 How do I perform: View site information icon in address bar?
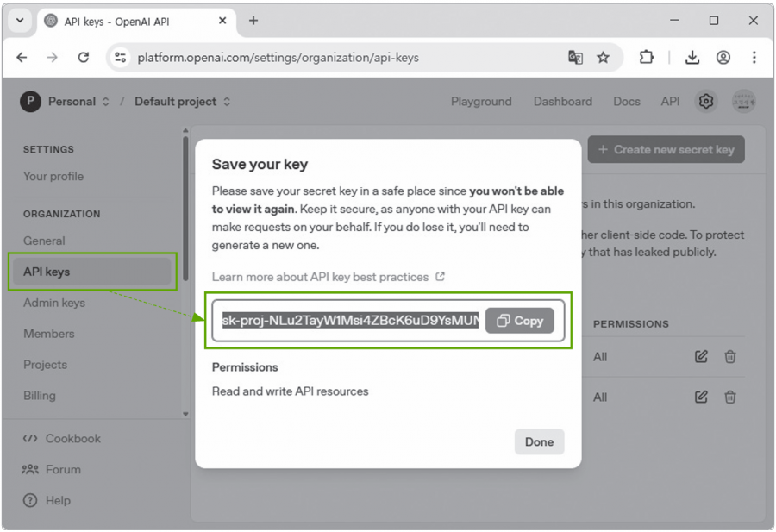tap(120, 58)
